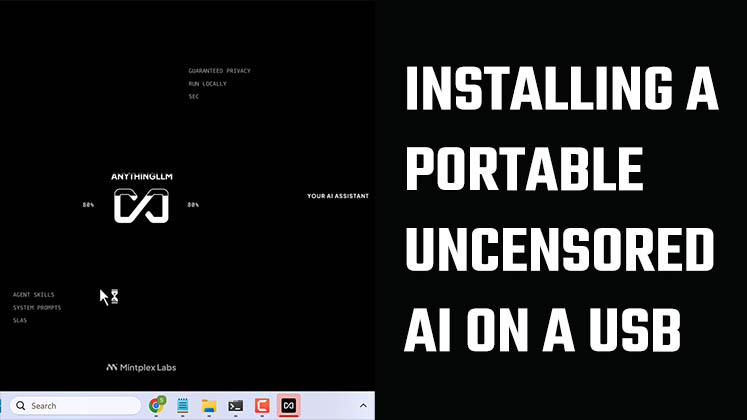Expand the hidden system tray icons chevron
The height and width of the screenshot is (420, 747).
click(x=363, y=406)
